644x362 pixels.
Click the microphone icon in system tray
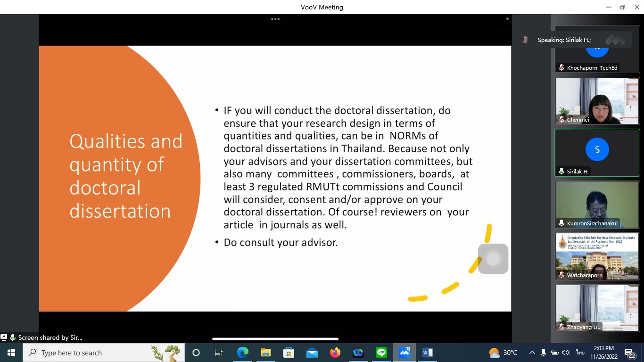click(x=544, y=353)
